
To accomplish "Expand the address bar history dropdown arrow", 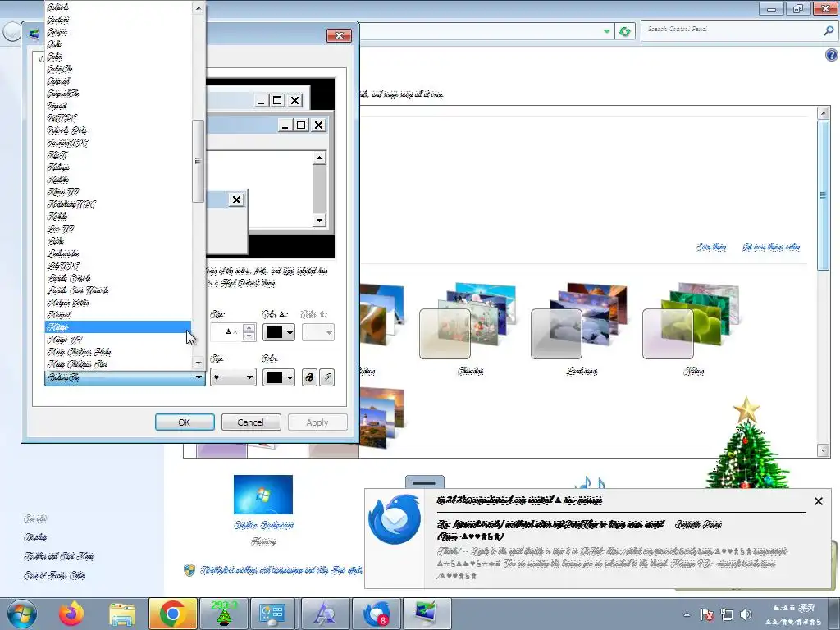I will pos(606,32).
